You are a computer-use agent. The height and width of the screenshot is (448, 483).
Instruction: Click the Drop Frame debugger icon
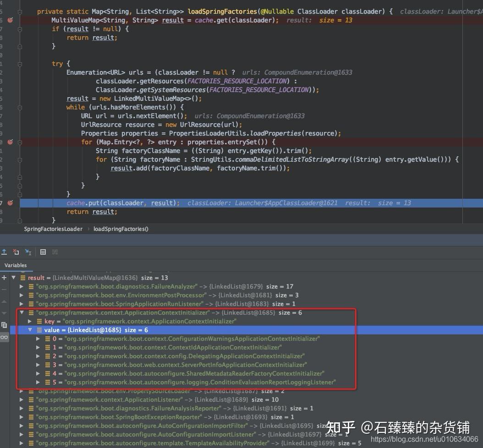(x=16, y=252)
